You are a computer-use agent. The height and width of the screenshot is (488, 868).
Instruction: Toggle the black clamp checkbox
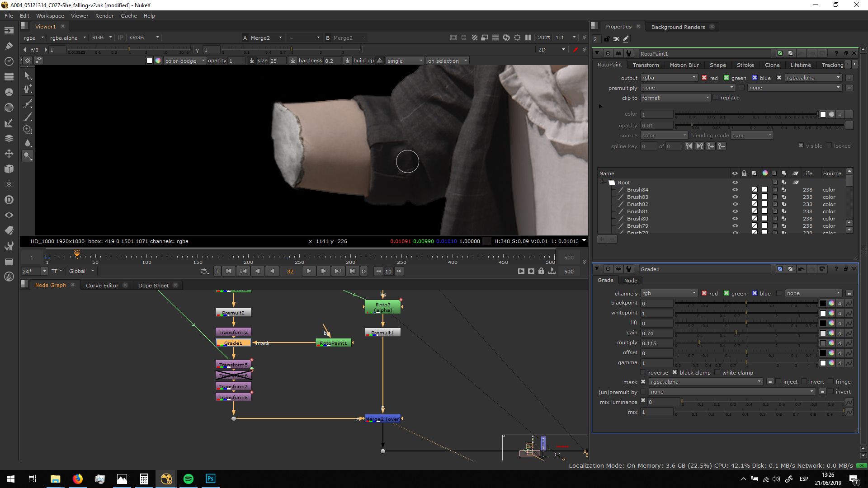(675, 373)
